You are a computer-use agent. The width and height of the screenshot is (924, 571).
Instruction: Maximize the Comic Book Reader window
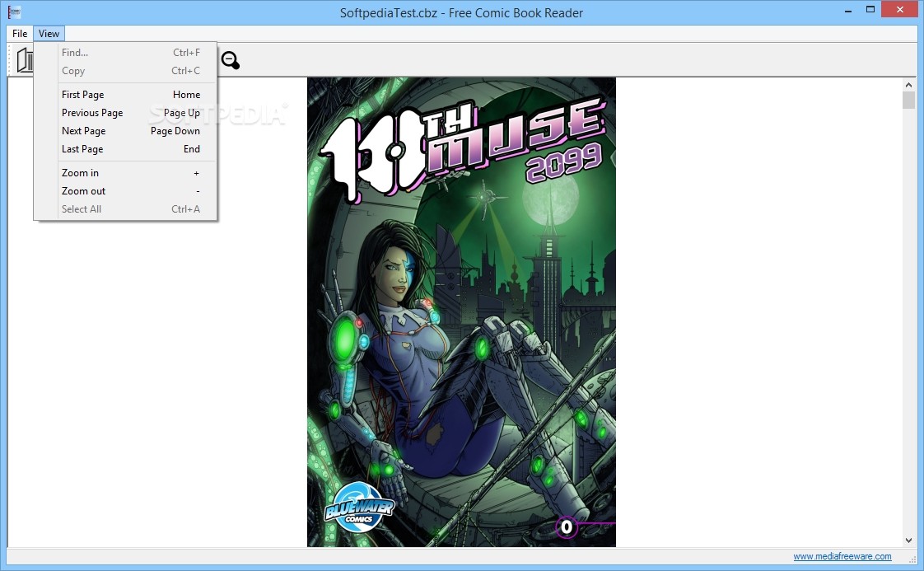point(870,9)
